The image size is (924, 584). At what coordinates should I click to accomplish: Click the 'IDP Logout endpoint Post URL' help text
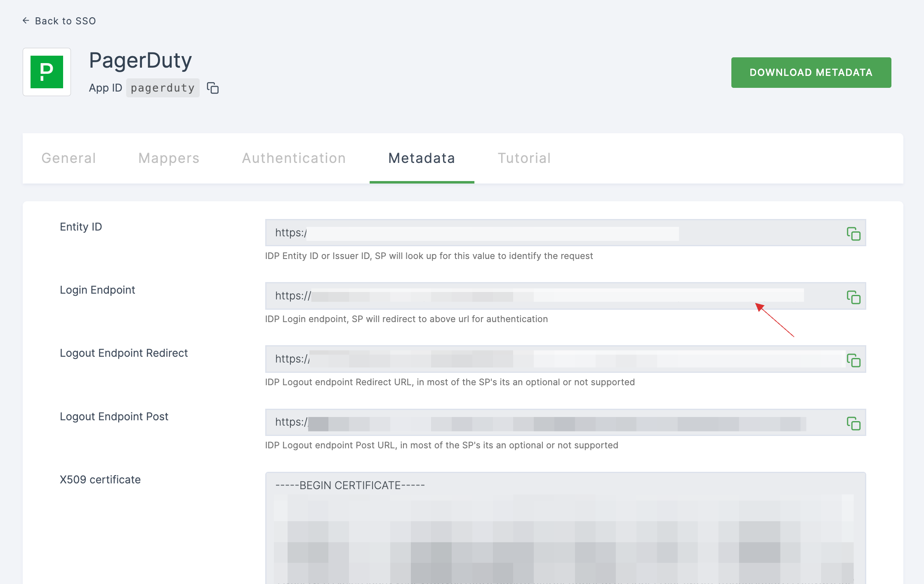click(442, 445)
